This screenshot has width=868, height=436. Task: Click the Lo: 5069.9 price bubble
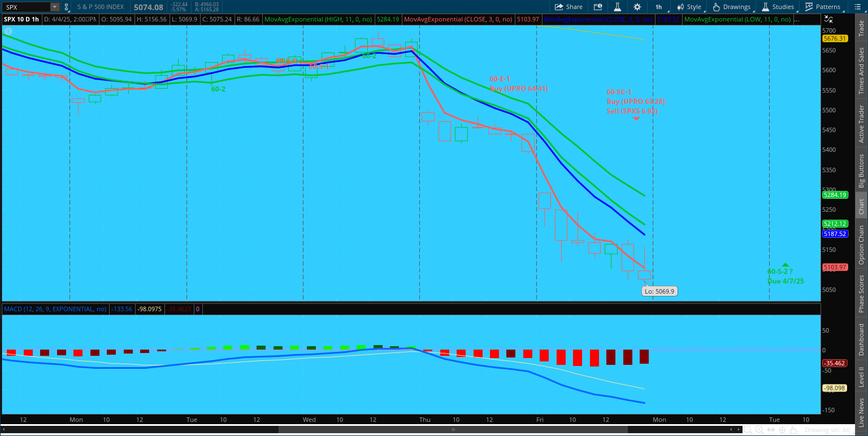click(659, 291)
